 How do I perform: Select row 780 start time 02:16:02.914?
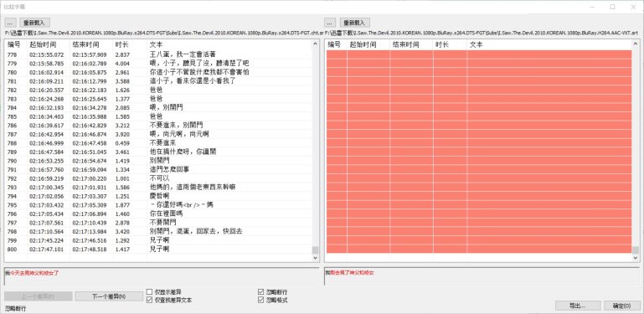(x=46, y=72)
